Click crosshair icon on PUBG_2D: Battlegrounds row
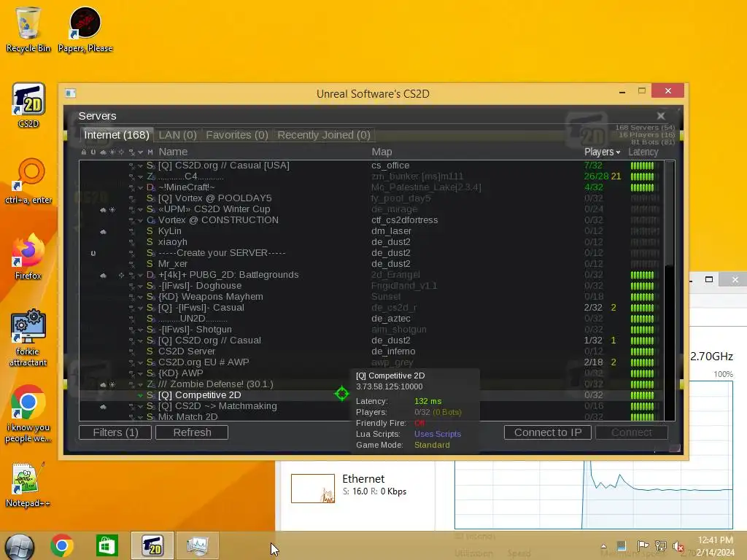This screenshot has height=560, width=747. (122, 275)
